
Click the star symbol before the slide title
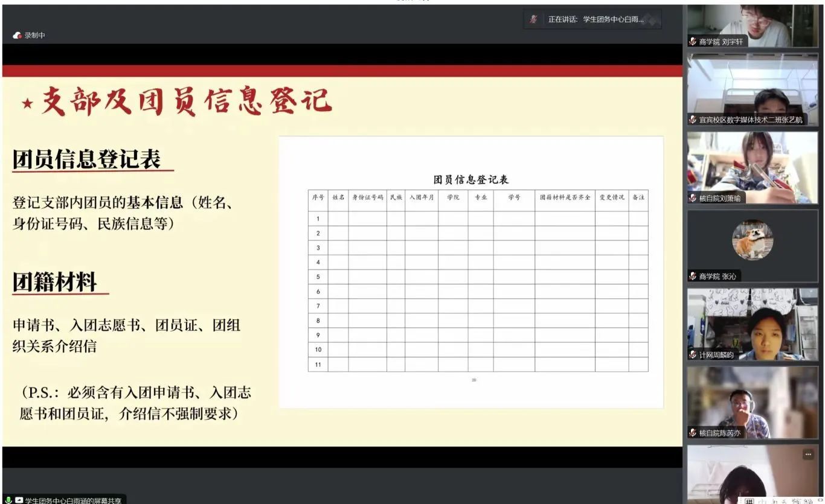[28, 103]
